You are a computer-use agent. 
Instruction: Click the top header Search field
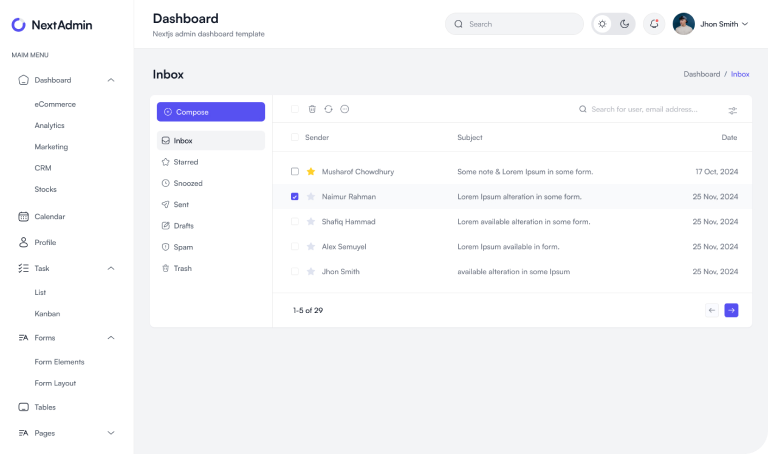[514, 24]
